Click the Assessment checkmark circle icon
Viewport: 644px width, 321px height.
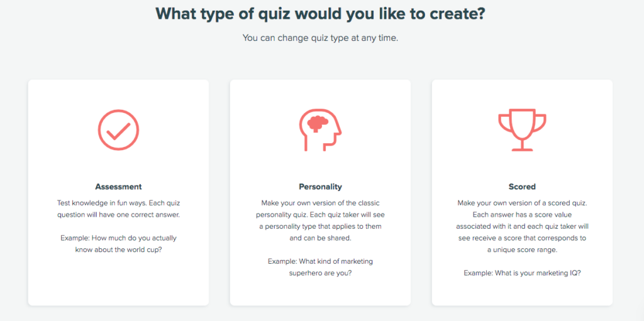coord(118,129)
